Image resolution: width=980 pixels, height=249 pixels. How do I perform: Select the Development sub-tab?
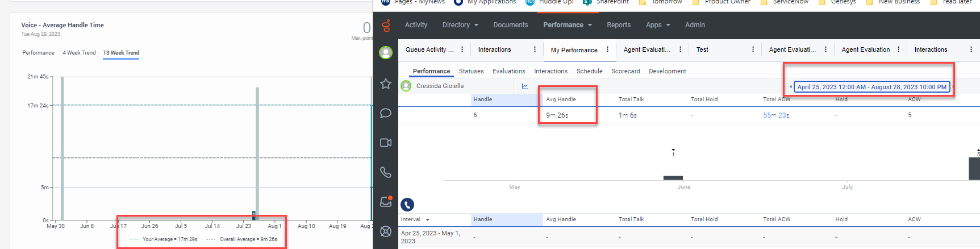coord(667,71)
